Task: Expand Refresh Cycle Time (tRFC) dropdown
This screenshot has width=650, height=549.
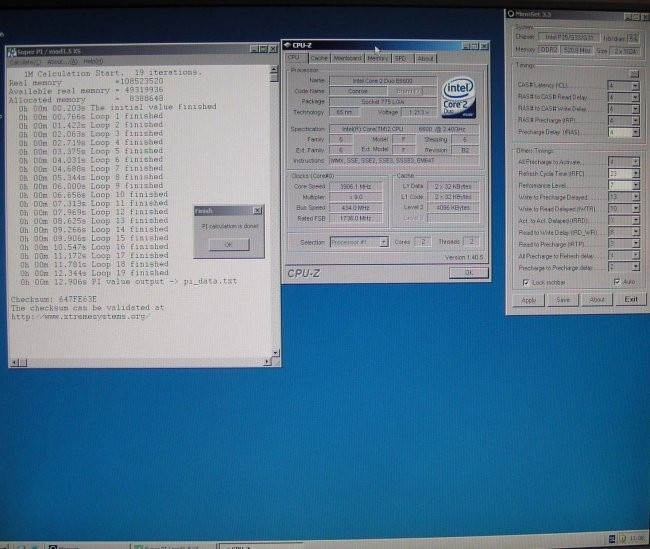Action: pyautogui.click(x=635, y=173)
